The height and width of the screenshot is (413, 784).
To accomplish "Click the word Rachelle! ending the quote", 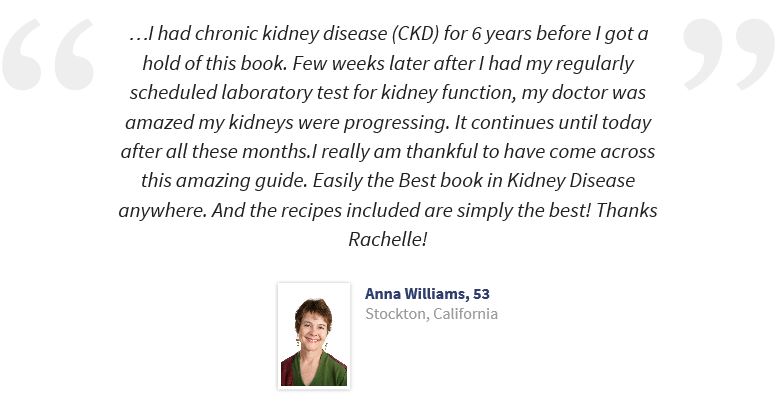I will click(388, 239).
